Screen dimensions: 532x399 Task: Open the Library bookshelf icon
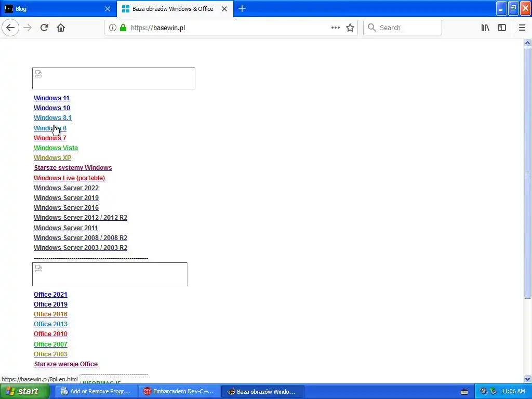coord(485,28)
